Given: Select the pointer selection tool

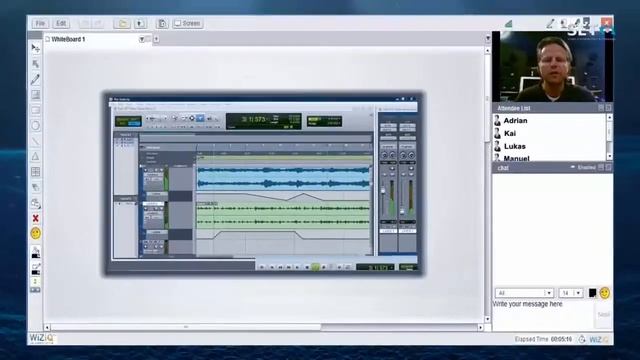Looking at the screenshot, I should coord(36,49).
